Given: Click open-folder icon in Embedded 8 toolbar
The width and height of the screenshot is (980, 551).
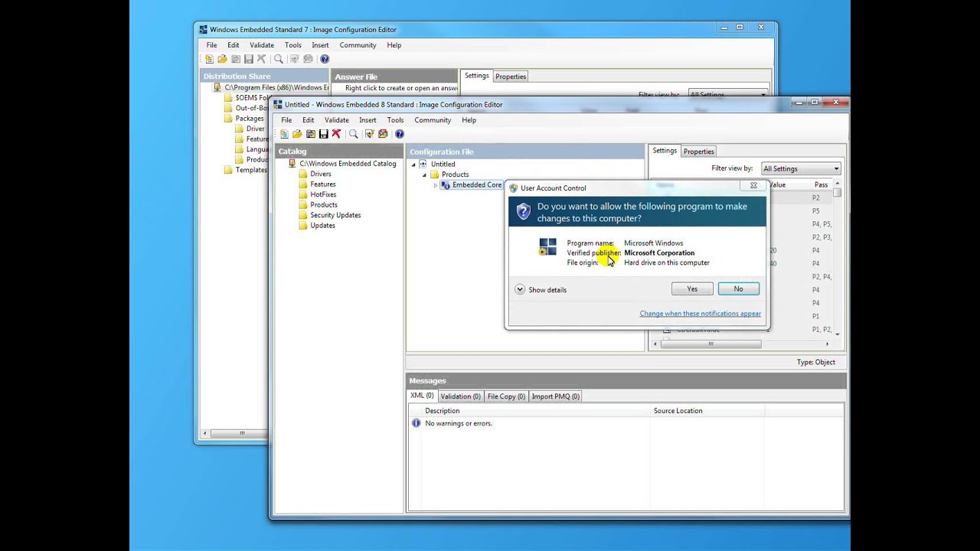Looking at the screenshot, I should tap(297, 134).
